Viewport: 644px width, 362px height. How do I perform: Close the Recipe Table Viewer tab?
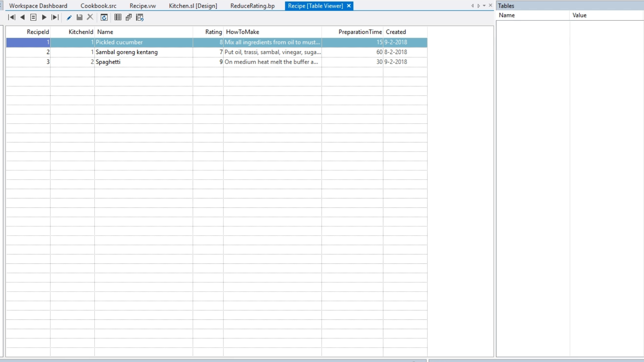click(349, 6)
